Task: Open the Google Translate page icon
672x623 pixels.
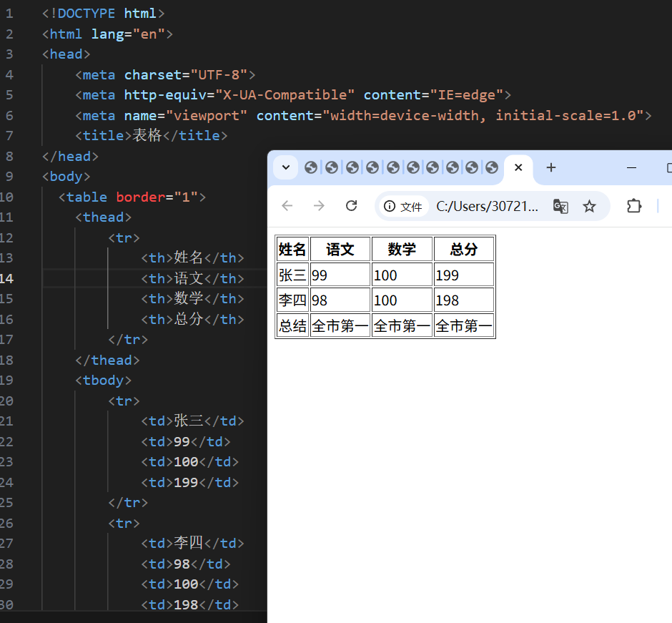Action: point(560,206)
